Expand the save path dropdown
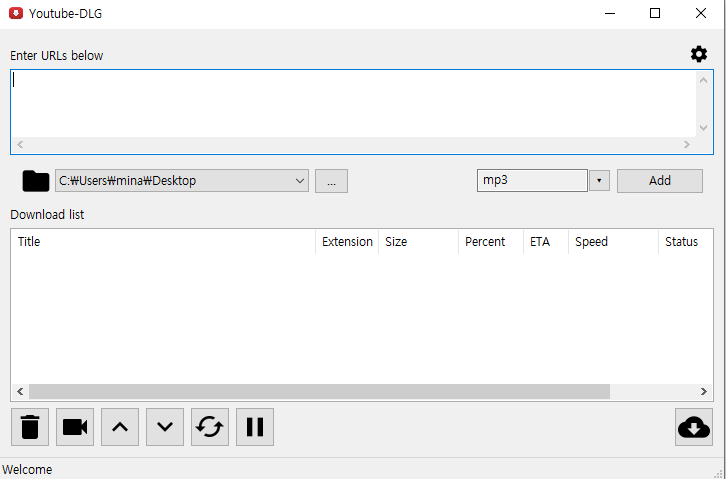This screenshot has width=726, height=479. (x=300, y=181)
